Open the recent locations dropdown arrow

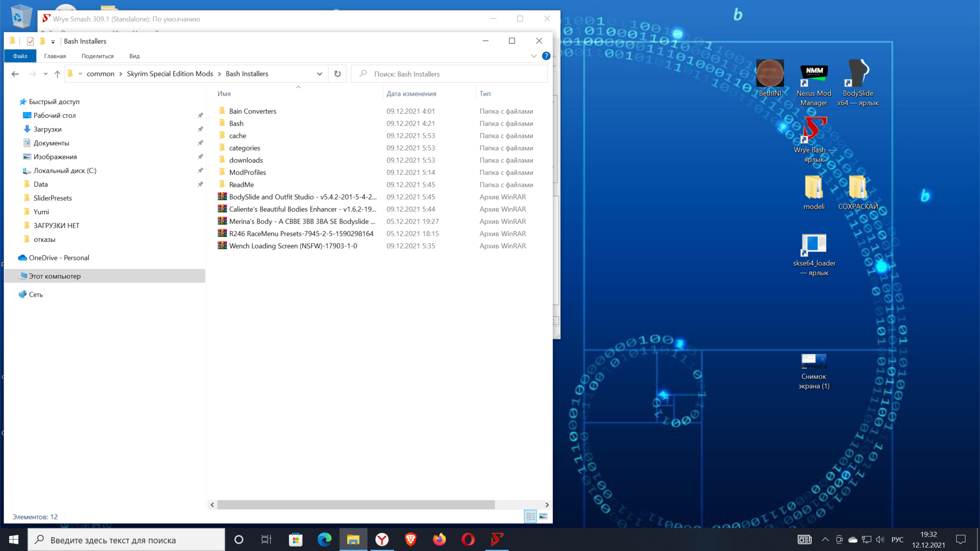coord(45,74)
